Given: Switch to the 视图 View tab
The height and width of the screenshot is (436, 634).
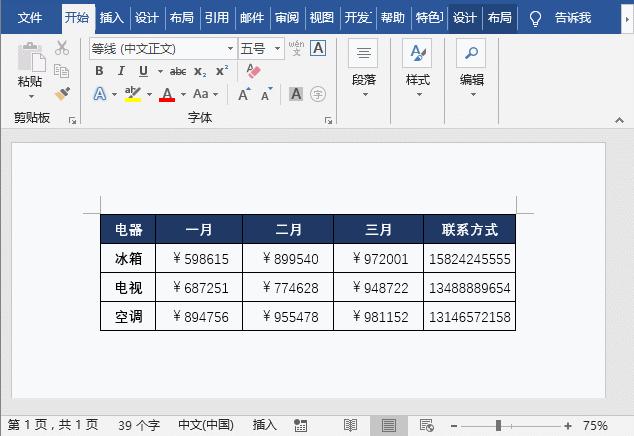Looking at the screenshot, I should coord(322,17).
